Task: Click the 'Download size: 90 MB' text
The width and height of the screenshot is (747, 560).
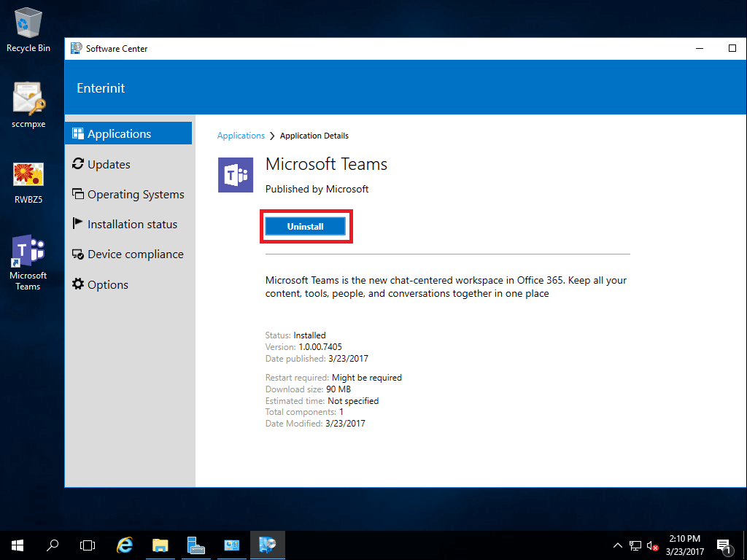Action: pyautogui.click(x=308, y=389)
